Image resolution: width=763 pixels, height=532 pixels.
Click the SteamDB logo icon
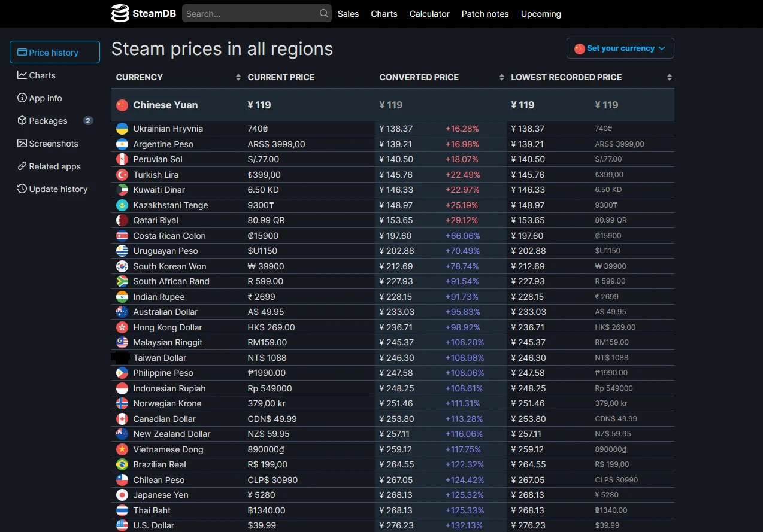coord(120,13)
